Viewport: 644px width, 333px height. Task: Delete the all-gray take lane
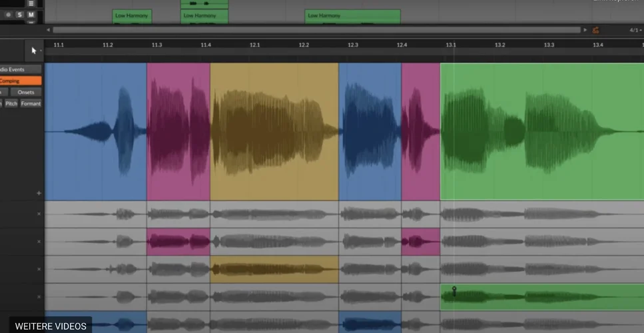click(39, 214)
